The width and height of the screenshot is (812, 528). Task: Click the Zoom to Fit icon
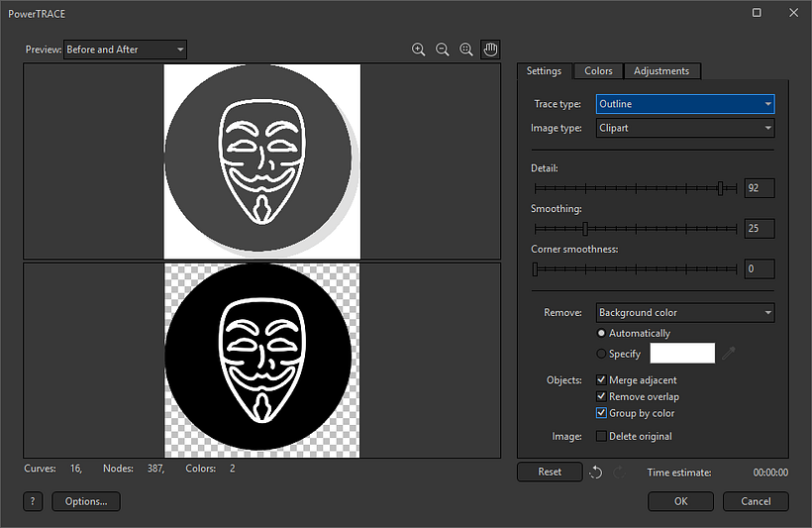[466, 50]
